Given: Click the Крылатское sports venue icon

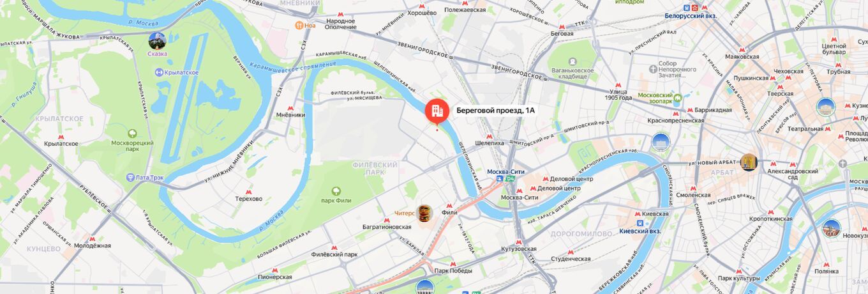Looking at the screenshot, I should (158, 72).
